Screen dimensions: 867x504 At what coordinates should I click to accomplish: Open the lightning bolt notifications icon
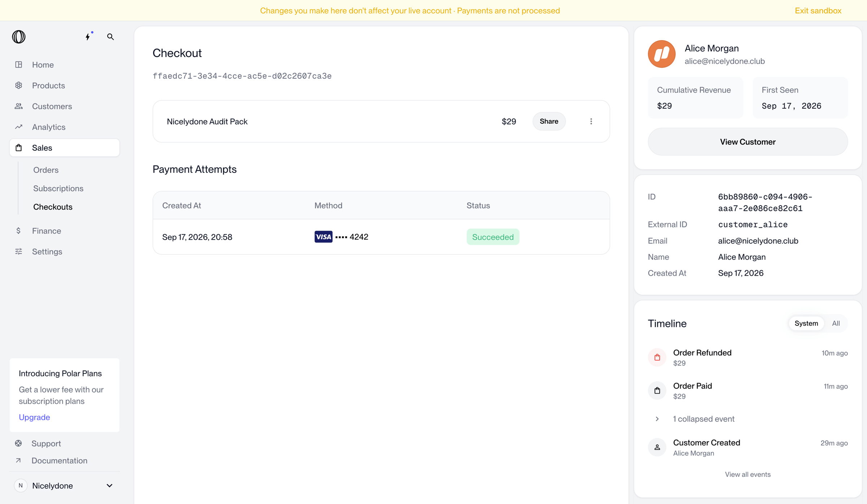point(88,36)
